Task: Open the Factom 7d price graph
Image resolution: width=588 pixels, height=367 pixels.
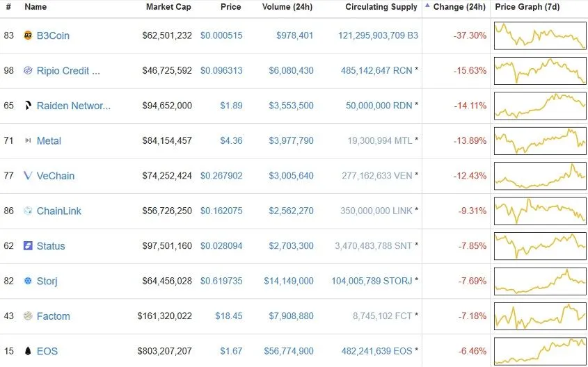Action: [x=540, y=316]
